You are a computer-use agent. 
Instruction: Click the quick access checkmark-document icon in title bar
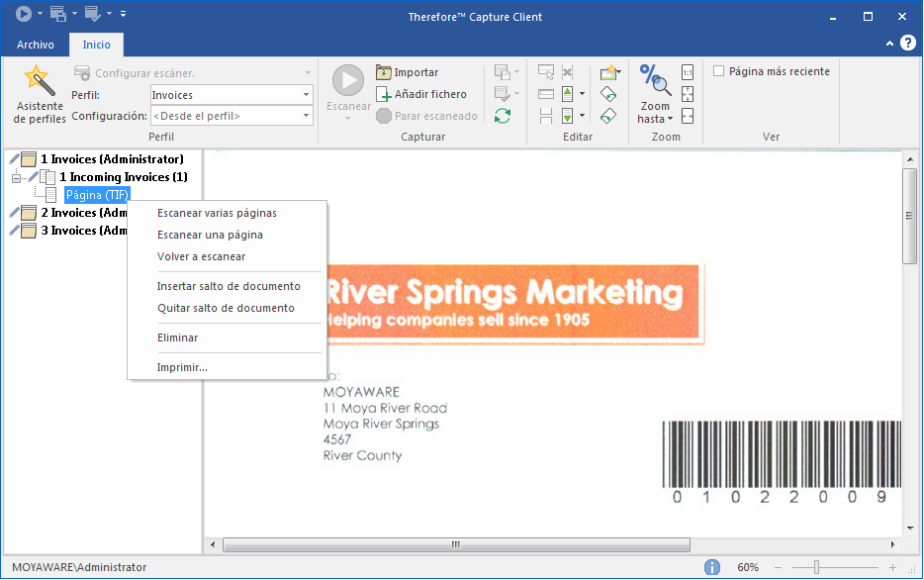pos(93,13)
